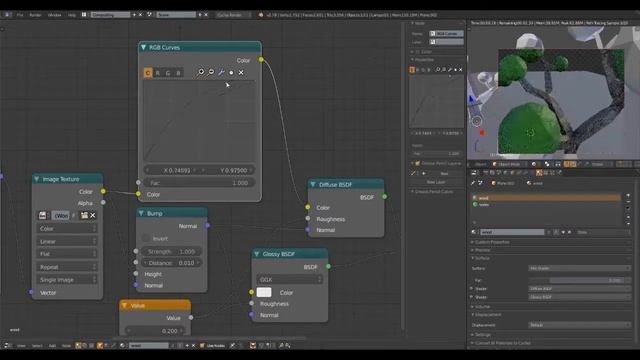This screenshot has height=360, width=640.
Task: Open the Help menu
Action: point(72,15)
